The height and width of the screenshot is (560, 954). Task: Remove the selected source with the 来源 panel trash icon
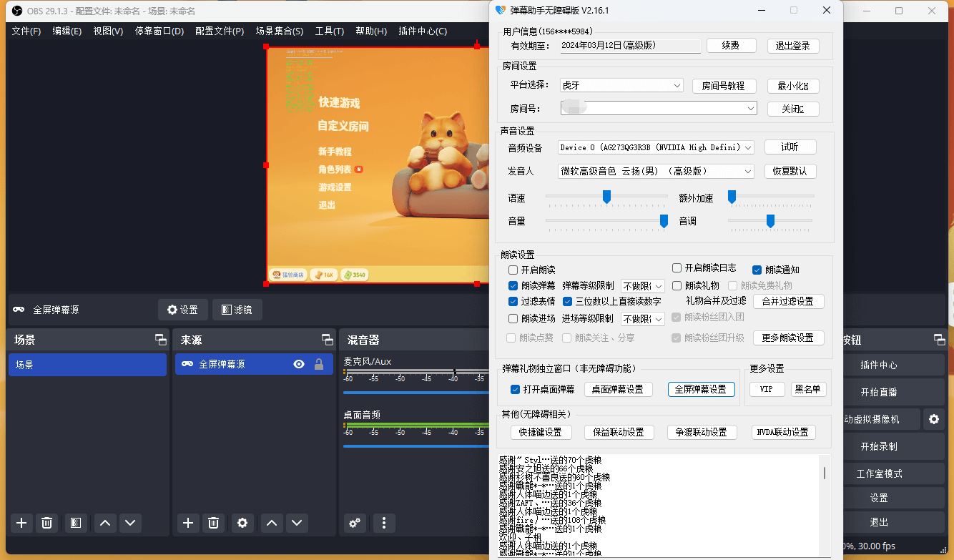point(213,523)
